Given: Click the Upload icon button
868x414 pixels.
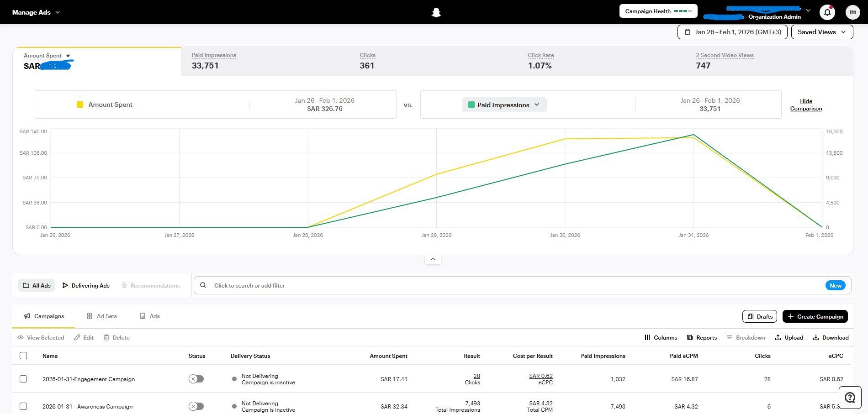Looking at the screenshot, I should point(789,338).
